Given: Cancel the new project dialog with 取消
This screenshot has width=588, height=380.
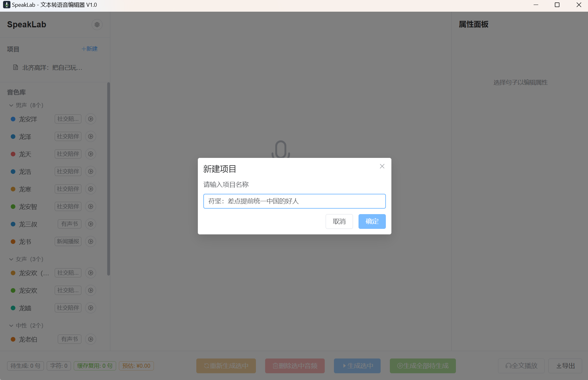Looking at the screenshot, I should (x=339, y=221).
